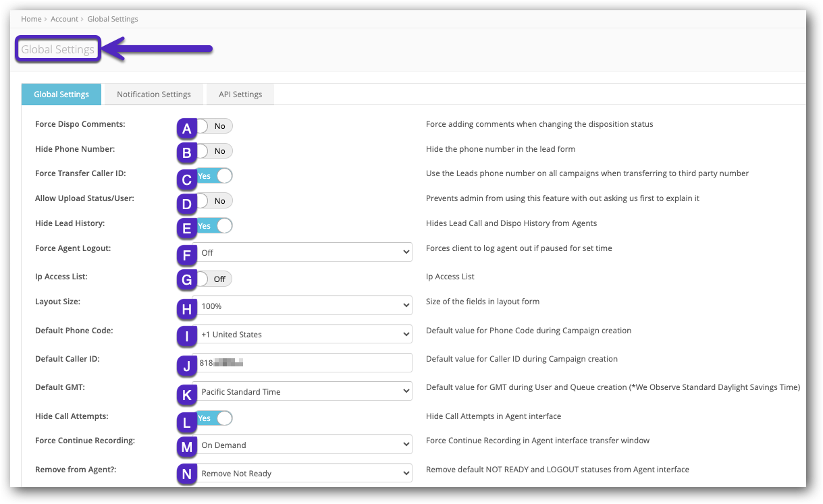The width and height of the screenshot is (823, 504).
Task: Expand the Remove from Agent dropdown
Action: coord(302,473)
